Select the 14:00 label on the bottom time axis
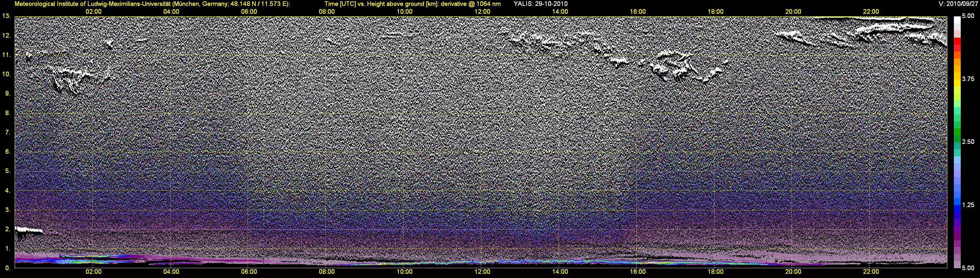980x278 pixels. tap(560, 272)
